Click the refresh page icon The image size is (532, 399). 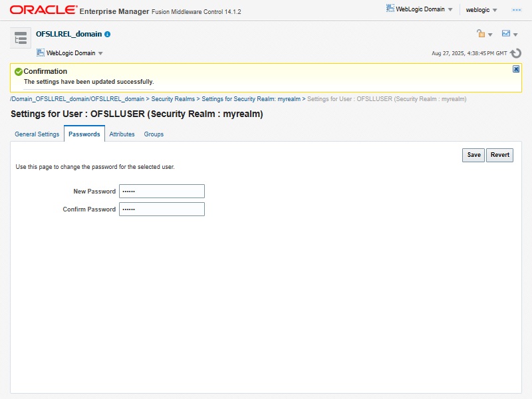pos(516,53)
